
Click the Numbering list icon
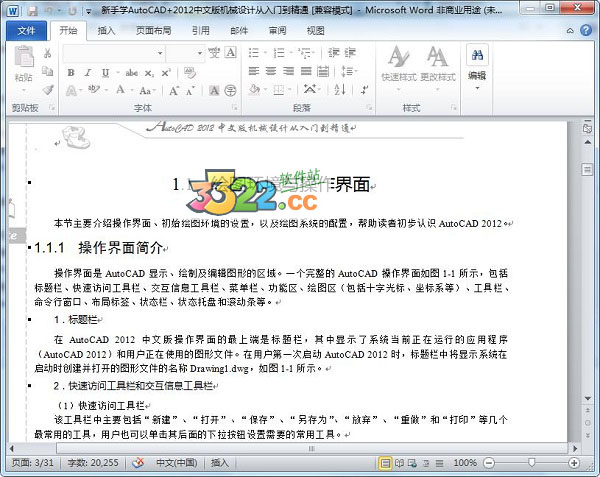tap(279, 53)
